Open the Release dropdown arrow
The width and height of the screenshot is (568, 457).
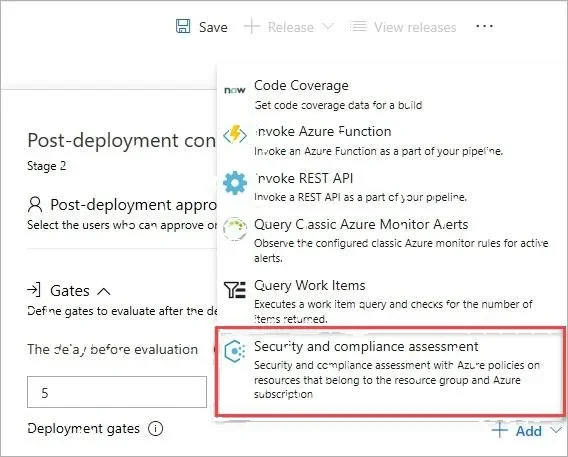pyautogui.click(x=328, y=26)
